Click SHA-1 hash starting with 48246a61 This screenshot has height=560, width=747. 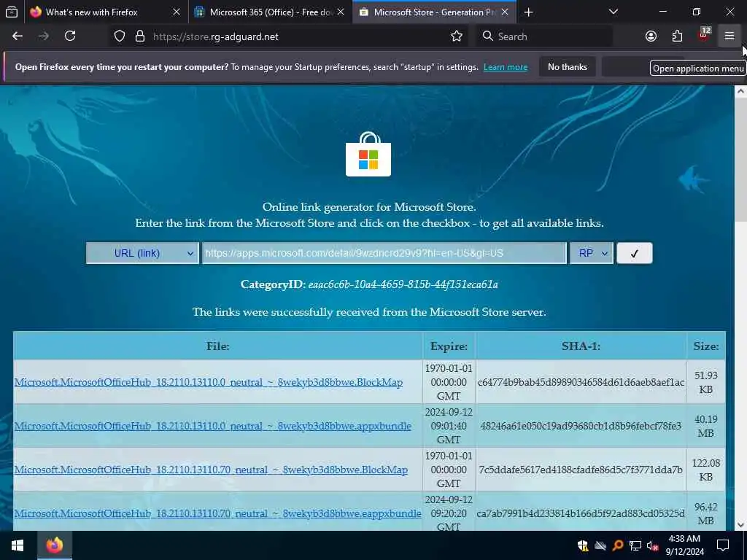(x=581, y=426)
